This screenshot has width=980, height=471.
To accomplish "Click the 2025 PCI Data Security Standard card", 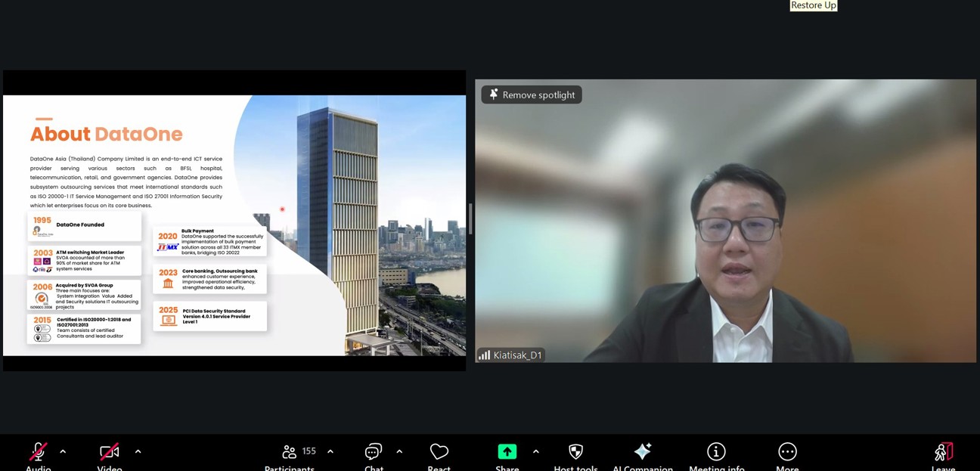I will [x=210, y=316].
